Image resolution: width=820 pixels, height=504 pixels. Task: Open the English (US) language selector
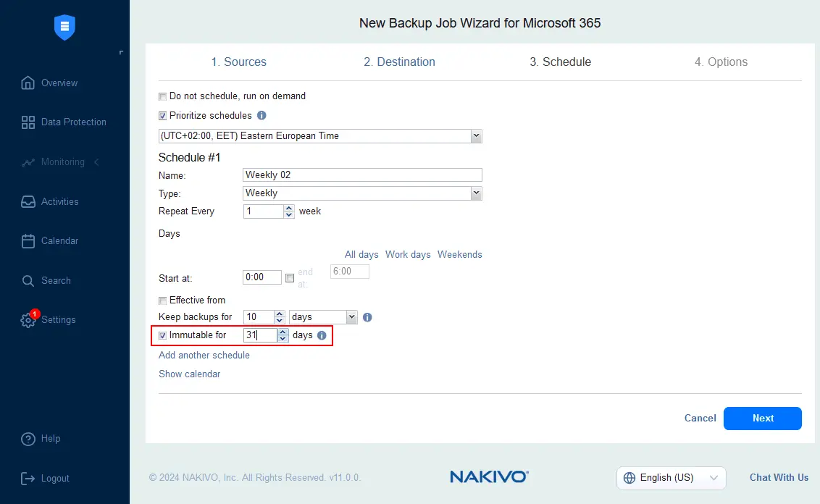click(x=671, y=478)
